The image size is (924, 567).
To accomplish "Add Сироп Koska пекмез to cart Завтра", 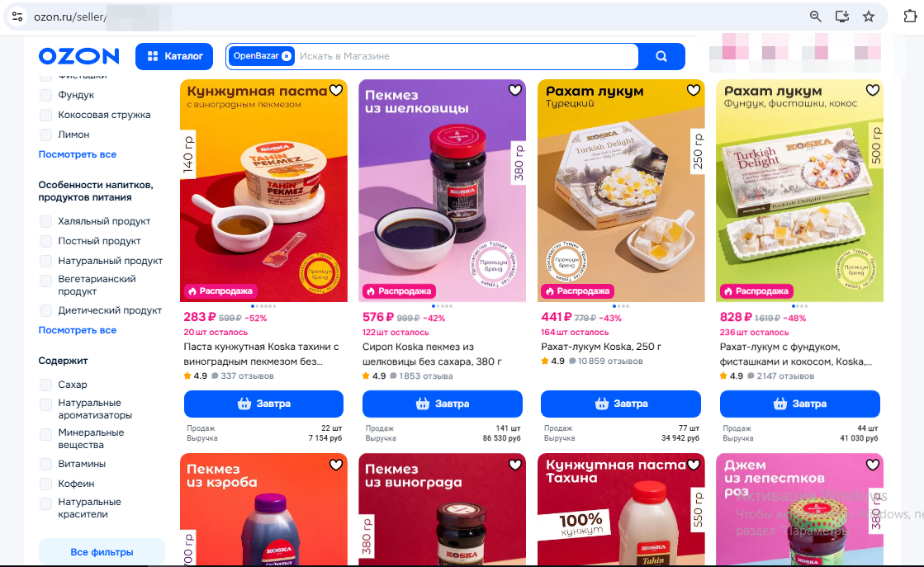I will point(443,404).
